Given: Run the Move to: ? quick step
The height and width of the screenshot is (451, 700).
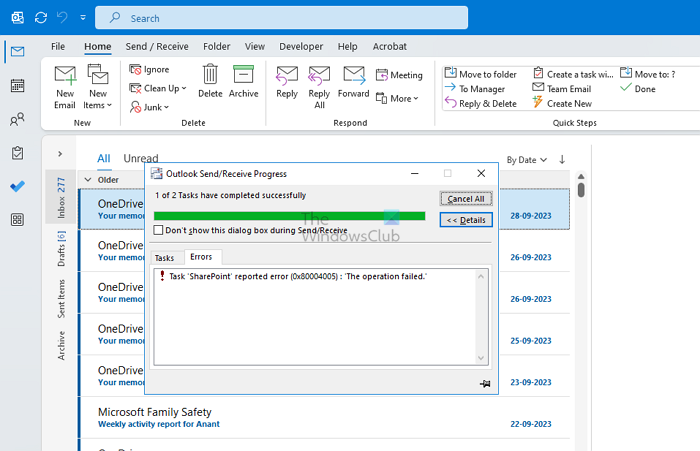Looking at the screenshot, I should pos(648,74).
